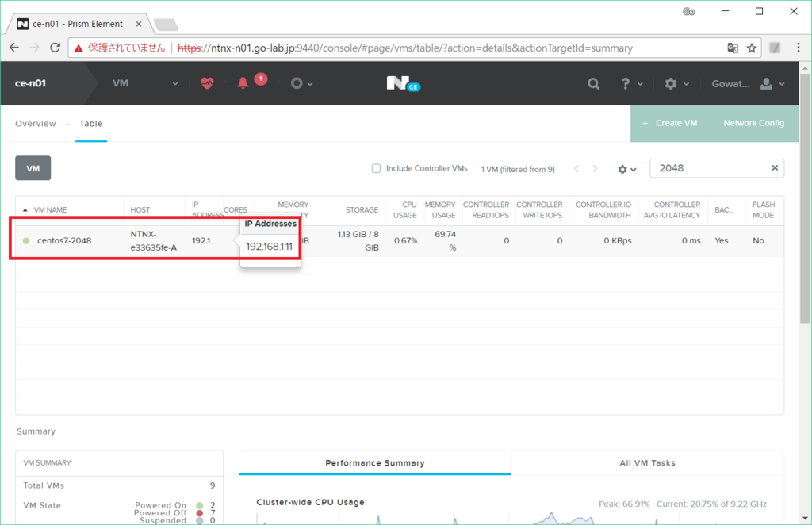
Task: Click the Powered On state label
Action: click(x=160, y=505)
